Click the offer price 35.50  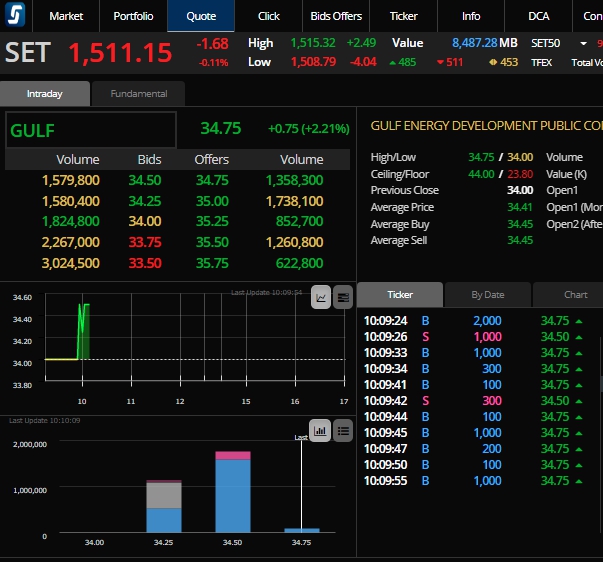212,242
